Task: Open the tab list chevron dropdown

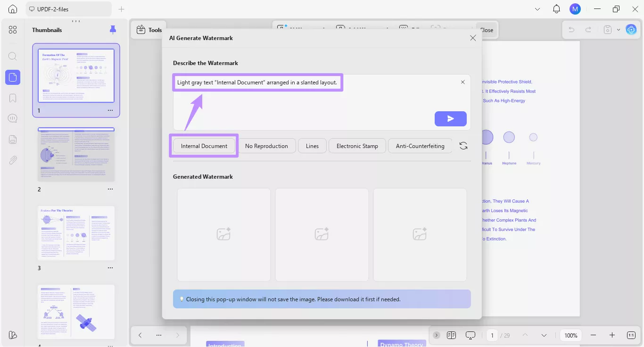Action: tap(537, 8)
